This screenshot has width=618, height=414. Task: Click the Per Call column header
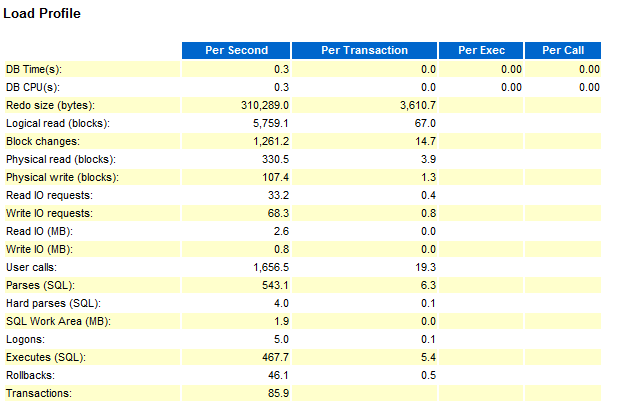563,50
